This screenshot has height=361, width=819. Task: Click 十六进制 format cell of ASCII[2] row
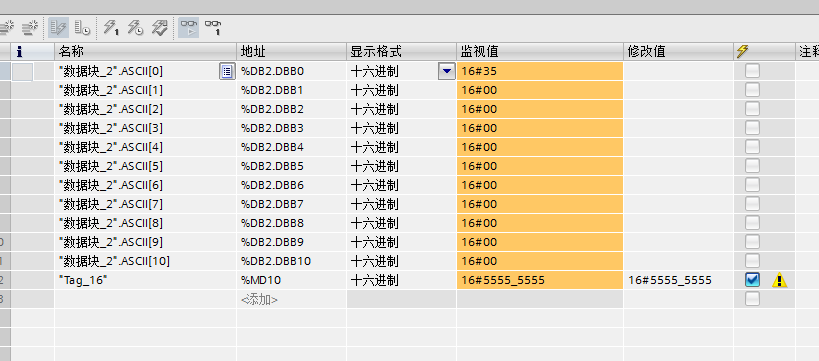coord(401,109)
